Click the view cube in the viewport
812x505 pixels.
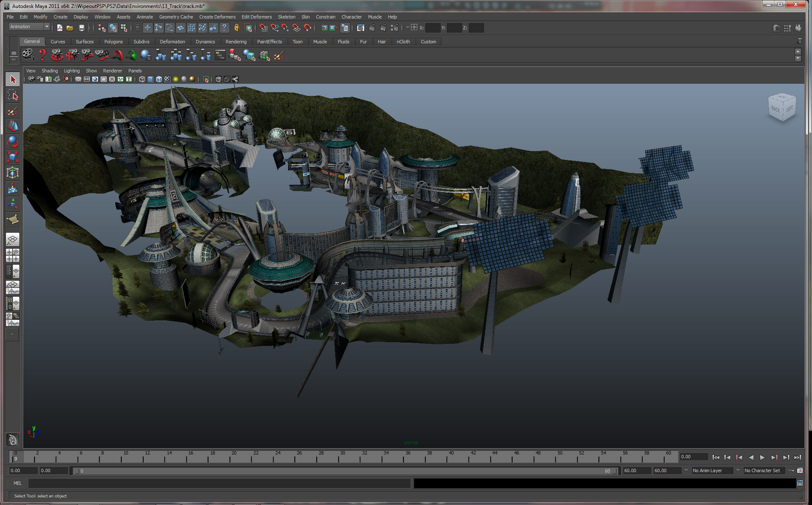tap(782, 107)
